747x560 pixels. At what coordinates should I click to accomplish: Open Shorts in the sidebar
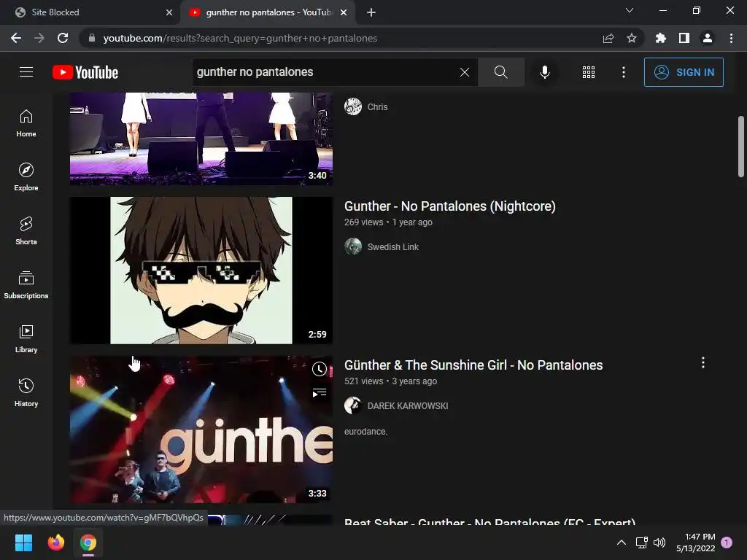click(x=26, y=230)
